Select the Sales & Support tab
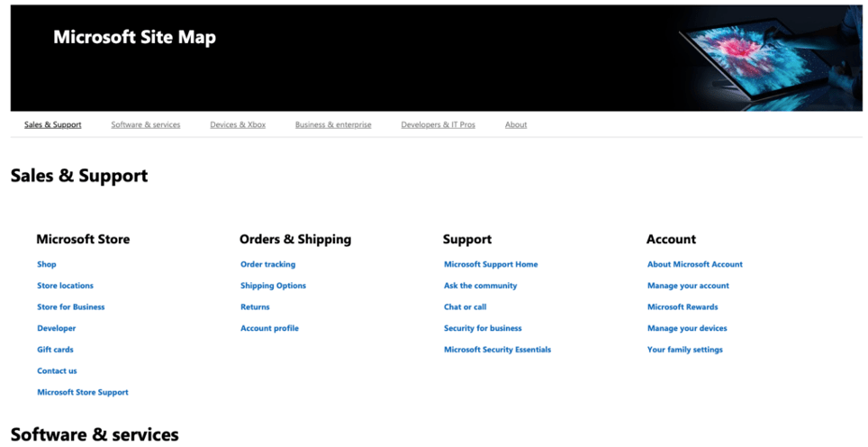 click(52, 124)
